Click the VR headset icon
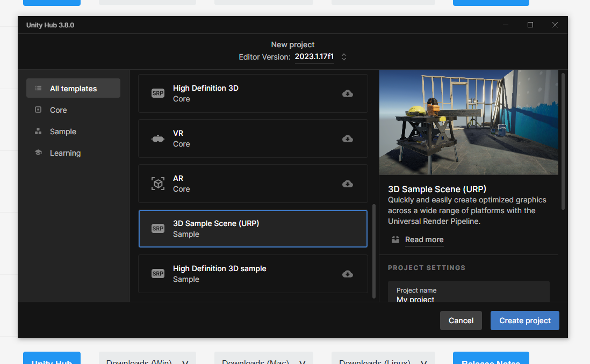Image resolution: width=590 pixels, height=364 pixels. pos(157,139)
